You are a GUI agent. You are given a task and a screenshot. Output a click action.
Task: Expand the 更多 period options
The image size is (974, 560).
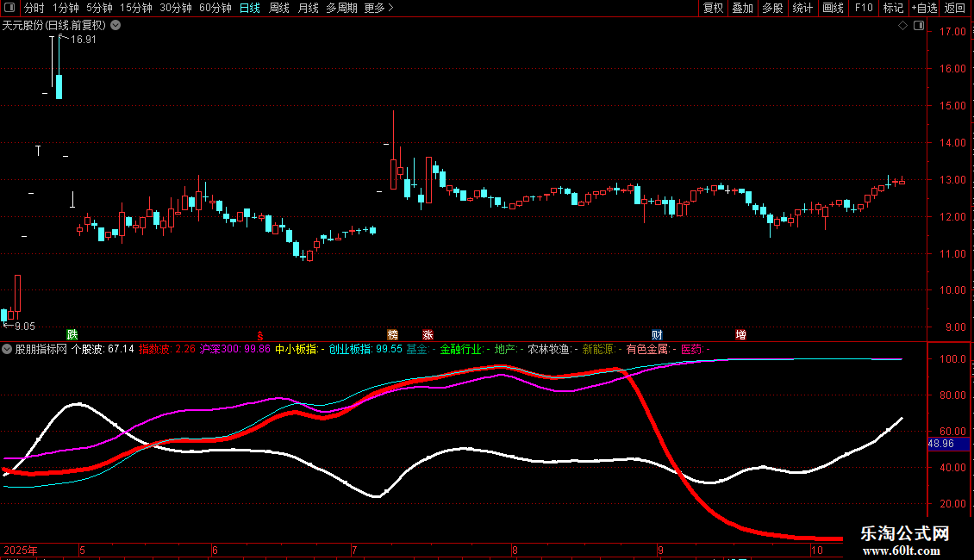coord(378,8)
